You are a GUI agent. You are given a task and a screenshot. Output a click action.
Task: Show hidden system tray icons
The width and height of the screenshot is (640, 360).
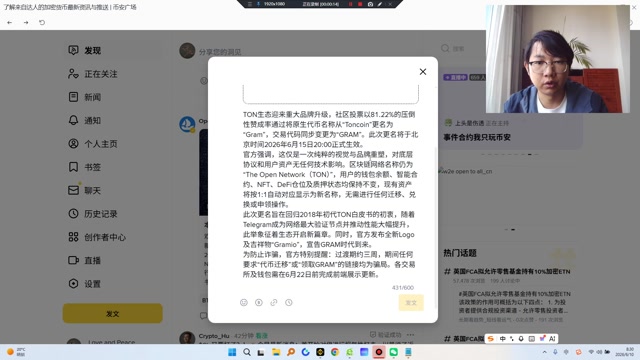click(544, 352)
